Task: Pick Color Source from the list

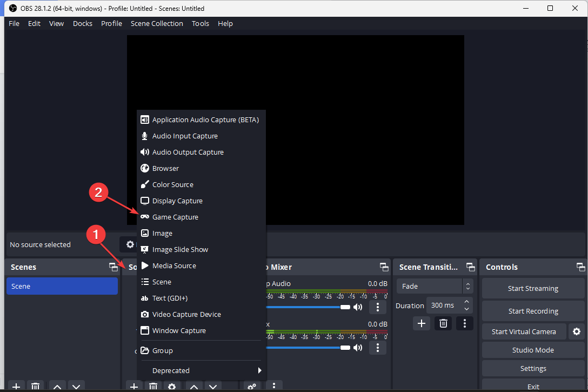Action: [x=202, y=184]
